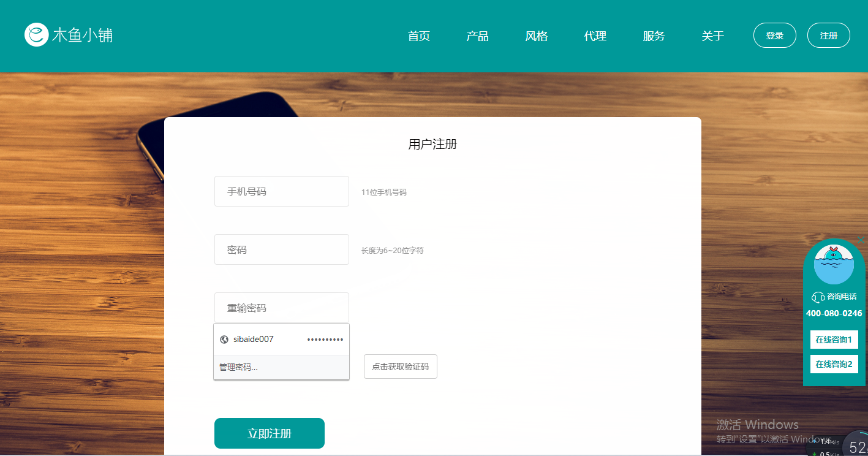Open 在线咨询1 chat support
Image resolution: width=868 pixels, height=456 pixels.
pos(834,339)
